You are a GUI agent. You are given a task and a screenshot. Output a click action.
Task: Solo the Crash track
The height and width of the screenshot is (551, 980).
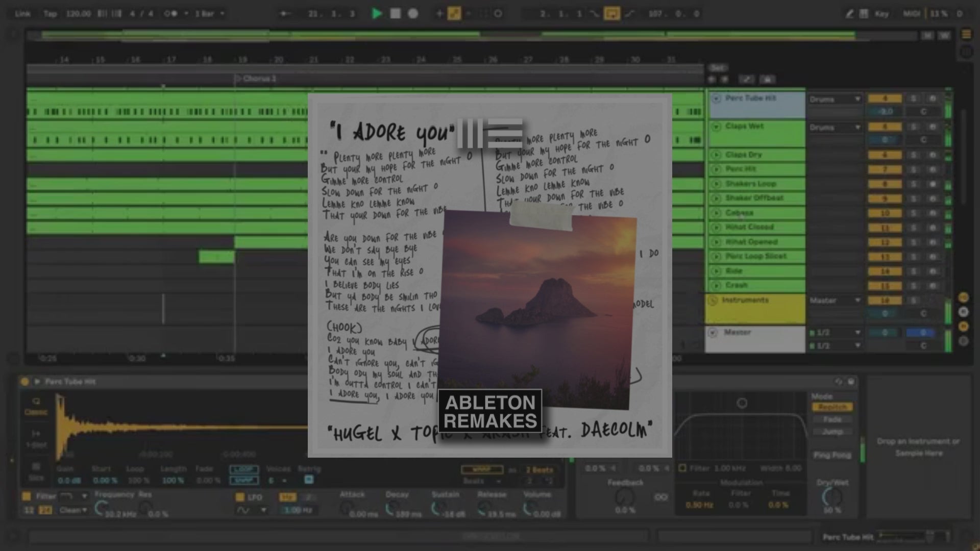click(914, 286)
